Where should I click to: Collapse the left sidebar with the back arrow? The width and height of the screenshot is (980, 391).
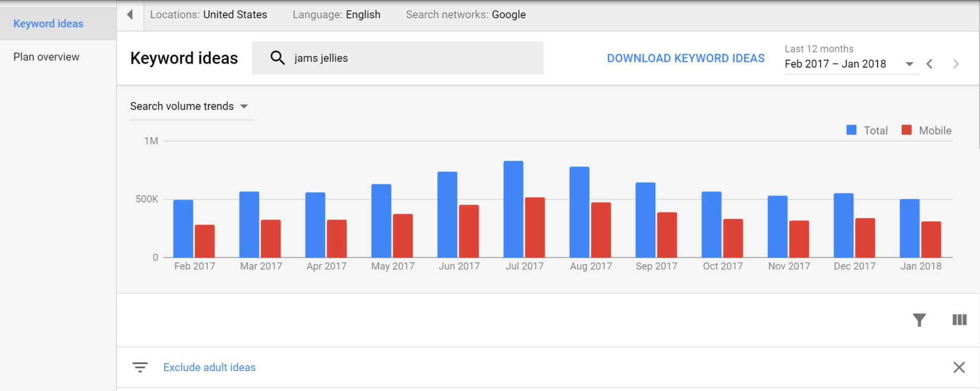130,15
